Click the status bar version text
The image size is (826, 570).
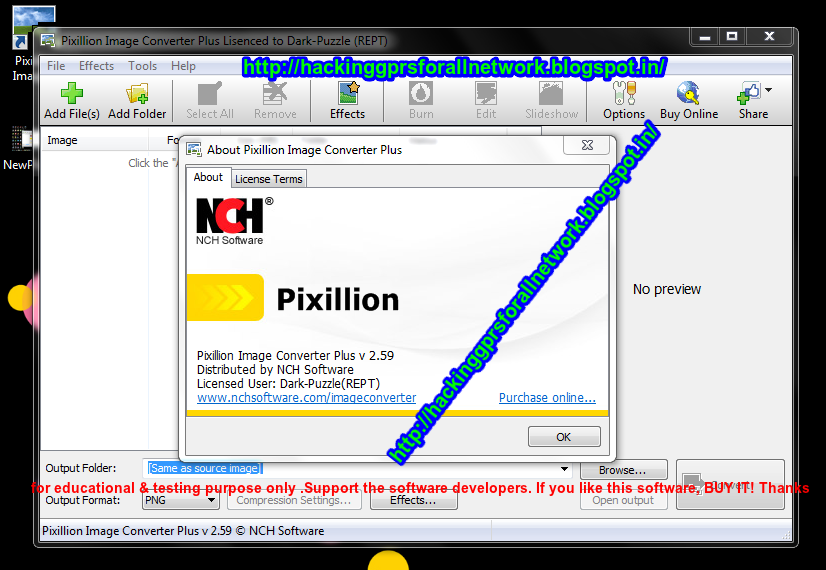coord(183,530)
